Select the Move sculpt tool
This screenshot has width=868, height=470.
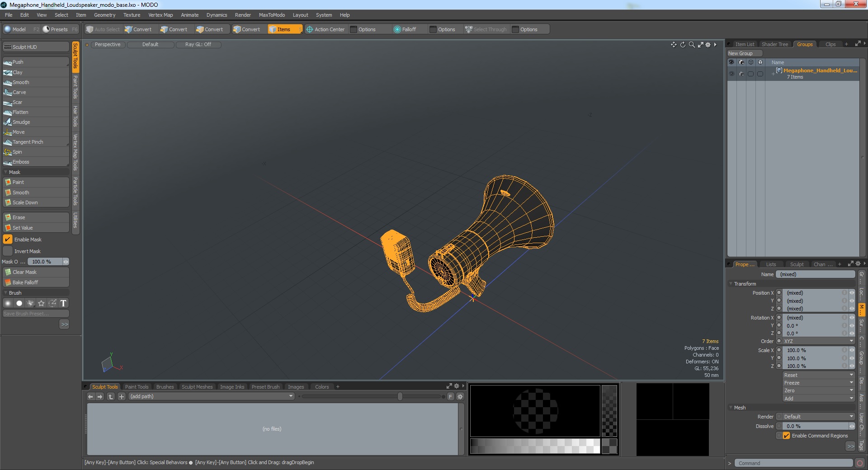point(36,132)
